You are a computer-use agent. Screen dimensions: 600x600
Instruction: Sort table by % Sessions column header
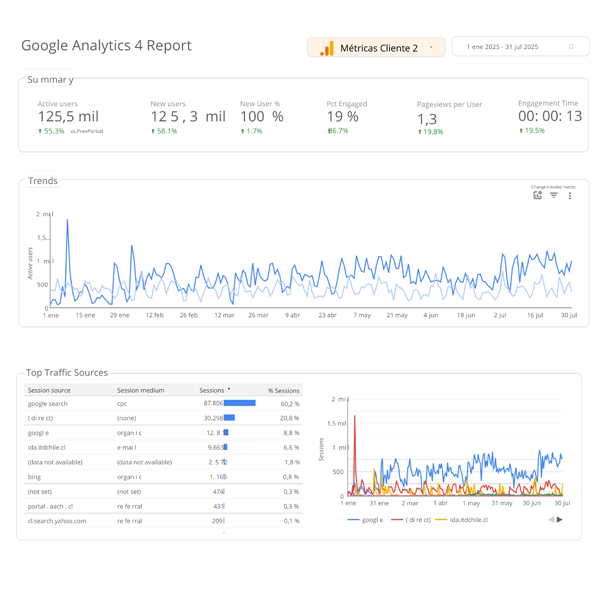tap(283, 390)
